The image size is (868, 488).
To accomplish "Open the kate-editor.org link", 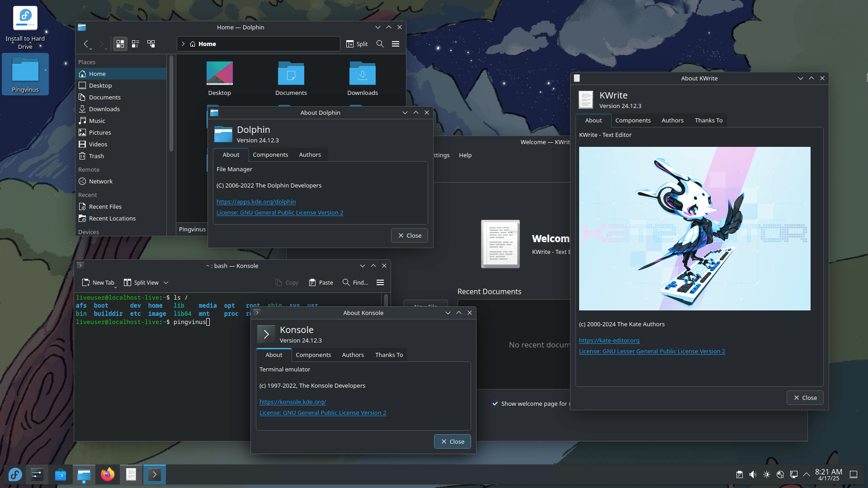I will (x=609, y=340).
